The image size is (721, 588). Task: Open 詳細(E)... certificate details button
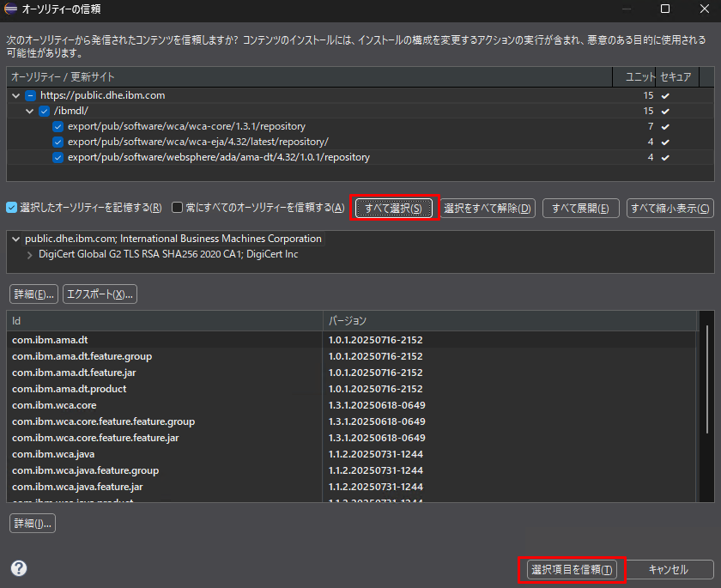(33, 294)
